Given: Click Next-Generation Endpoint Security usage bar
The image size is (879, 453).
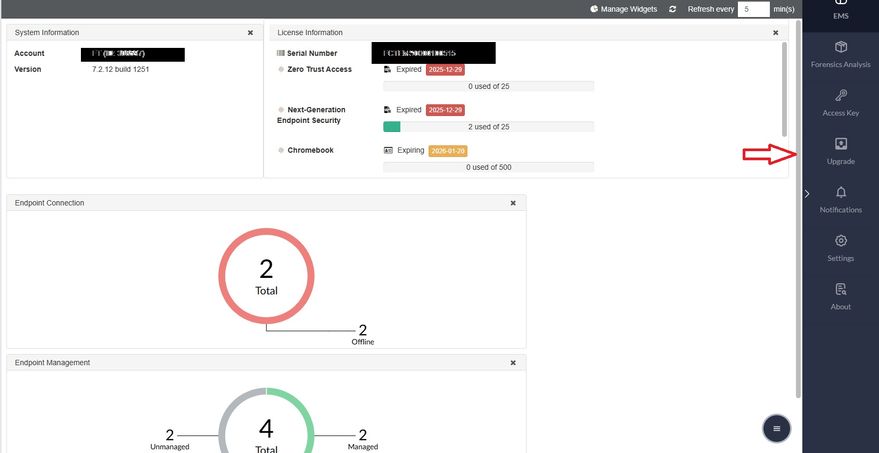Looking at the screenshot, I should click(488, 127).
